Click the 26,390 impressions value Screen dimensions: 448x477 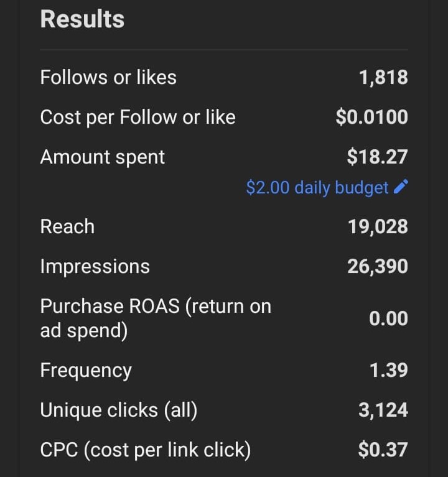coord(378,266)
